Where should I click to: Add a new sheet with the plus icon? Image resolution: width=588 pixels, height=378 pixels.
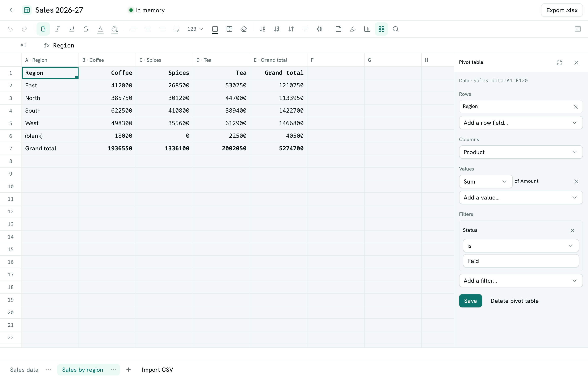tap(128, 370)
